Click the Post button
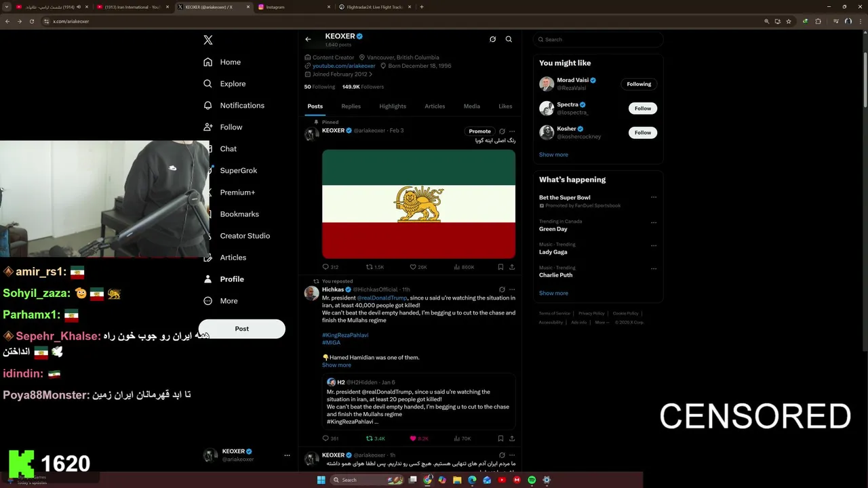This screenshot has width=868, height=488. 241,329
